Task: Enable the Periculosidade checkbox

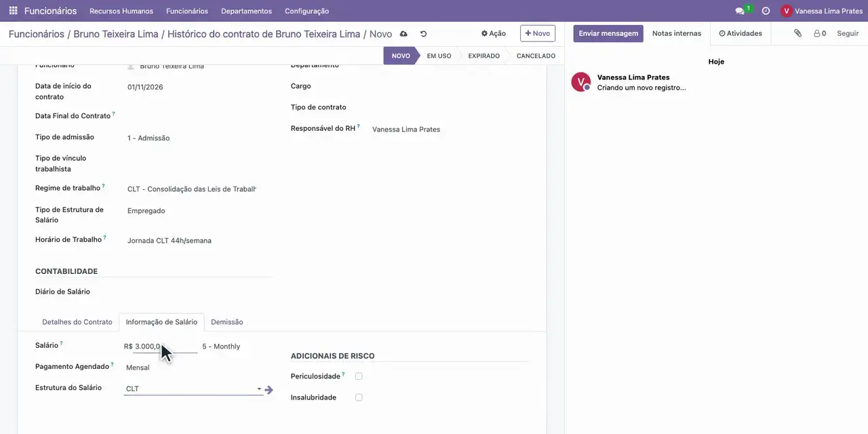Action: coord(359,376)
